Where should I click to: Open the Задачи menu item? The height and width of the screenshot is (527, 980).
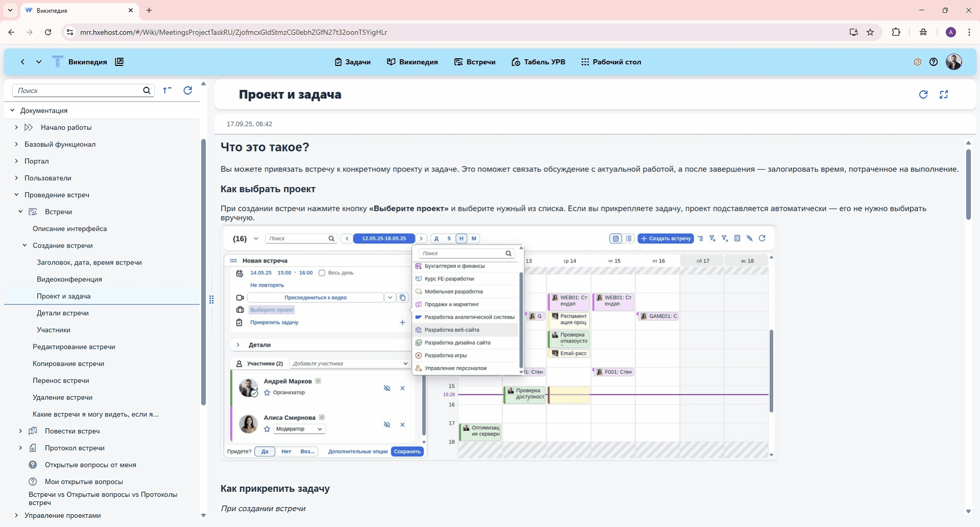pos(352,62)
